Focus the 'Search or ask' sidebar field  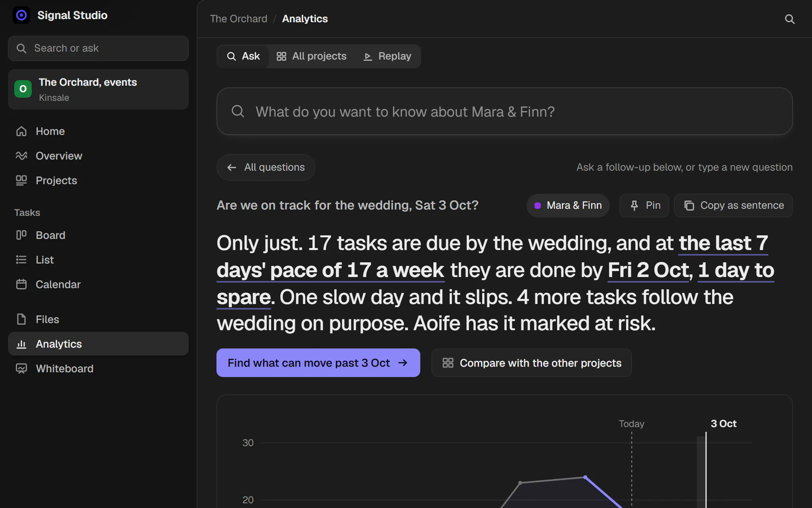(x=98, y=48)
